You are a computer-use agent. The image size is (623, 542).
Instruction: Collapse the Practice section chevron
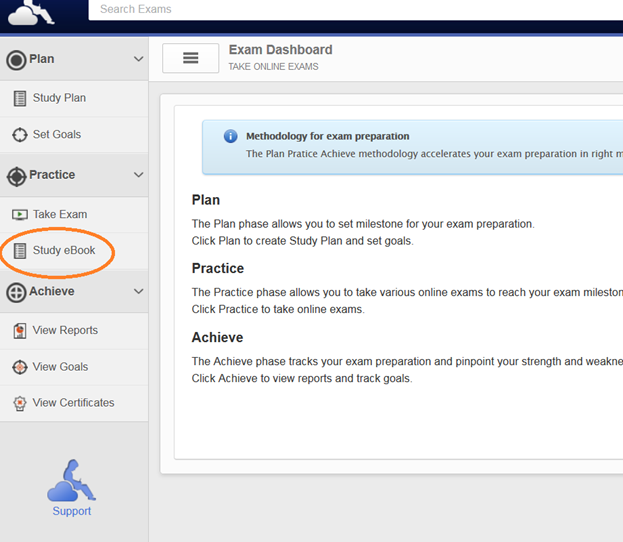[138, 175]
